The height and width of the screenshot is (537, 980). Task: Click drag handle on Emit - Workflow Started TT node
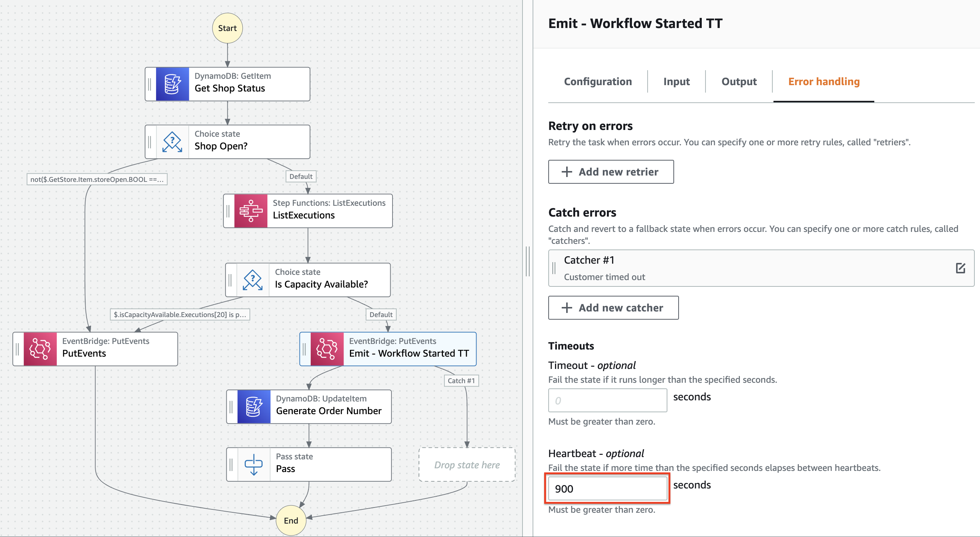coord(304,349)
